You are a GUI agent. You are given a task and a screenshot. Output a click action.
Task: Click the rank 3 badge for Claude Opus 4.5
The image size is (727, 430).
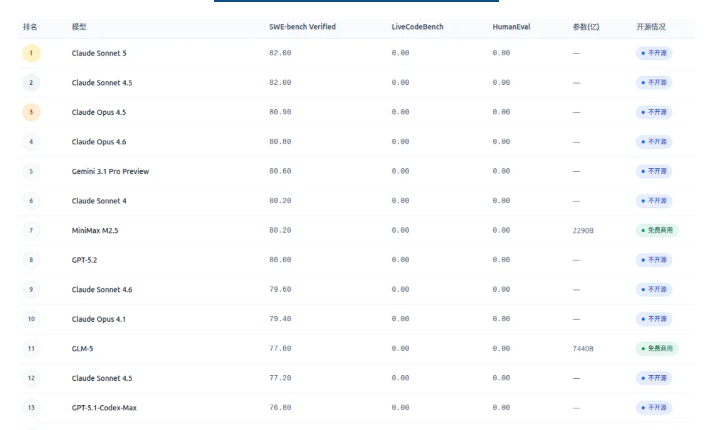[x=31, y=112]
